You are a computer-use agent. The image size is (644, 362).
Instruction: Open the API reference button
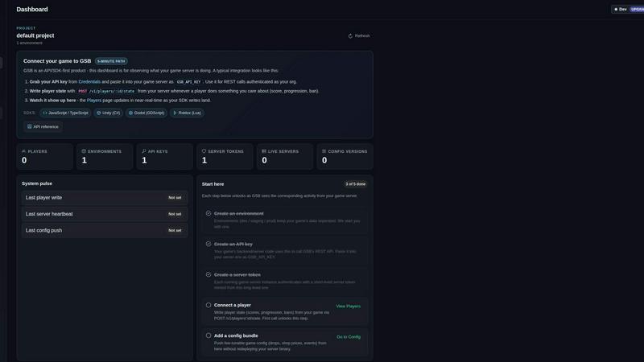coord(43,127)
